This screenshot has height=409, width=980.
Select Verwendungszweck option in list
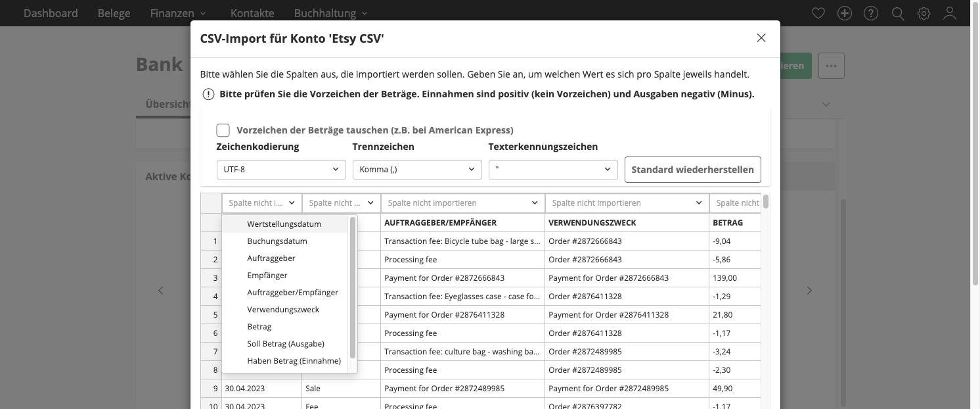tap(284, 310)
